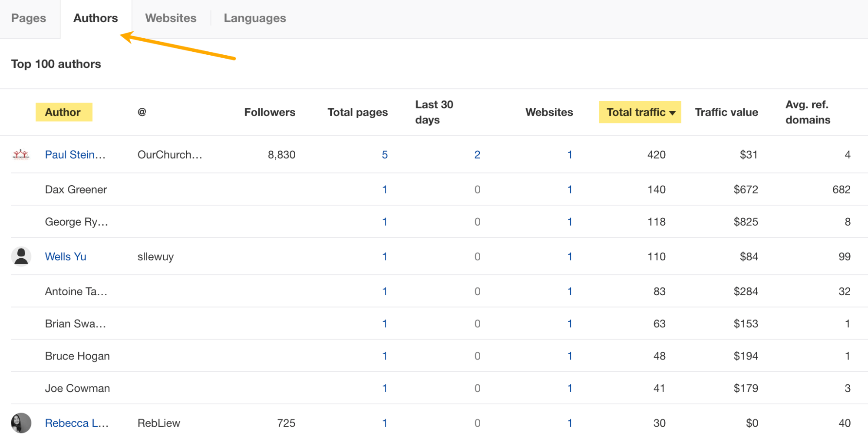
Task: Click the Avg. ref. domains column header
Action: 807,112
